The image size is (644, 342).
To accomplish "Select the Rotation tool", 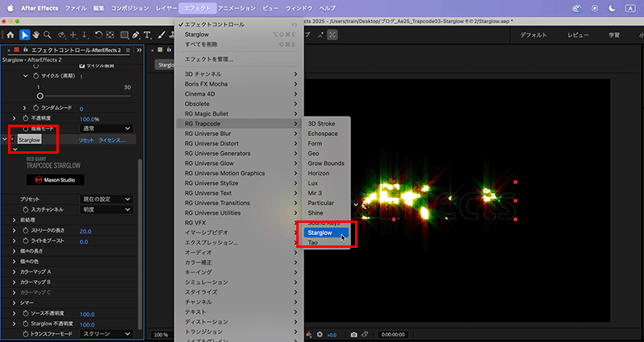I will tap(98, 35).
